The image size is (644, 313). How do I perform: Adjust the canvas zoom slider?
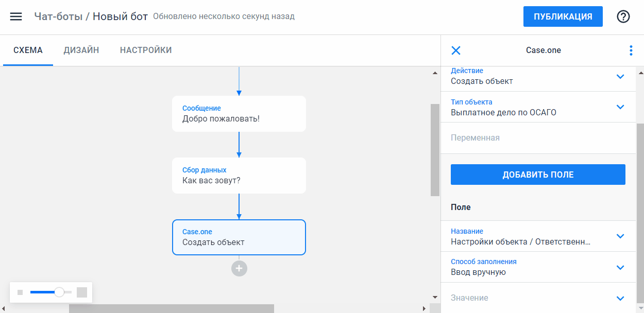[x=59, y=292]
